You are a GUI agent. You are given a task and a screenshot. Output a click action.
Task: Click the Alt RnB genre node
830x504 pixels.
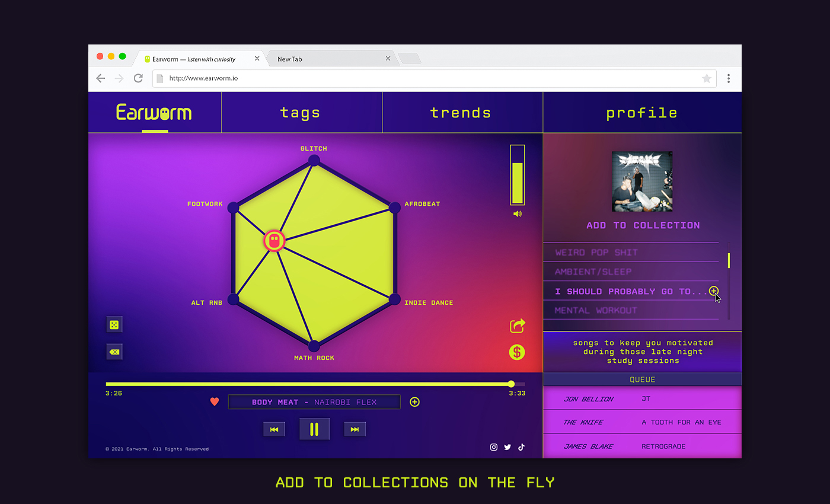[x=234, y=299]
